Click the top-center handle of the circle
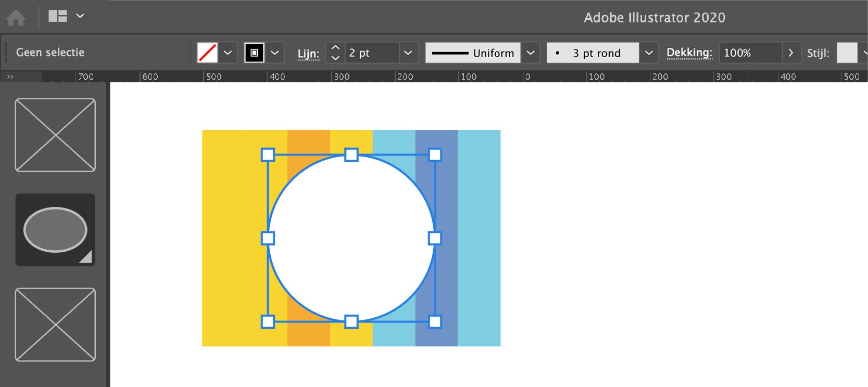 pos(351,154)
